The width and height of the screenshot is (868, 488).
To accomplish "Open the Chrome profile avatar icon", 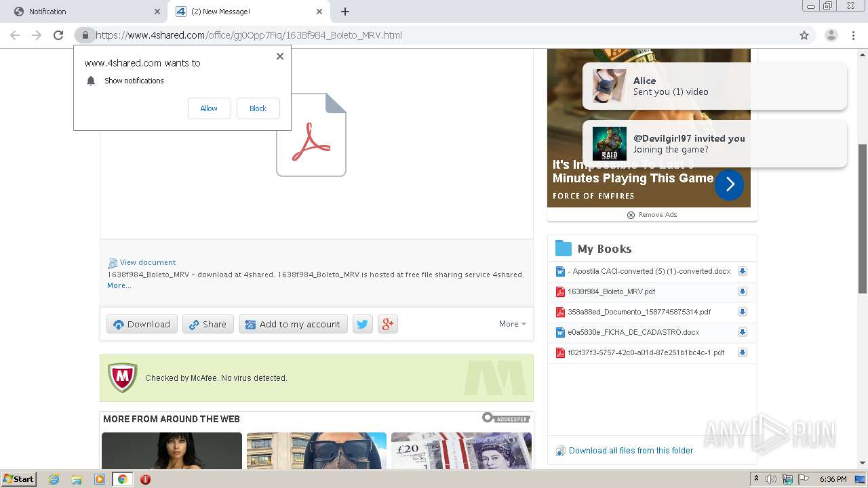I will point(831,35).
